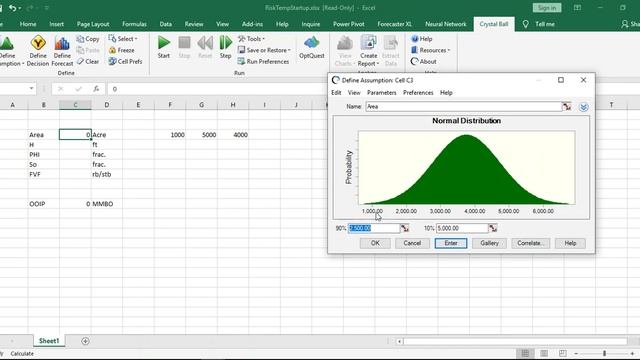Expand the Name Box dropdown arrow

click(31, 89)
